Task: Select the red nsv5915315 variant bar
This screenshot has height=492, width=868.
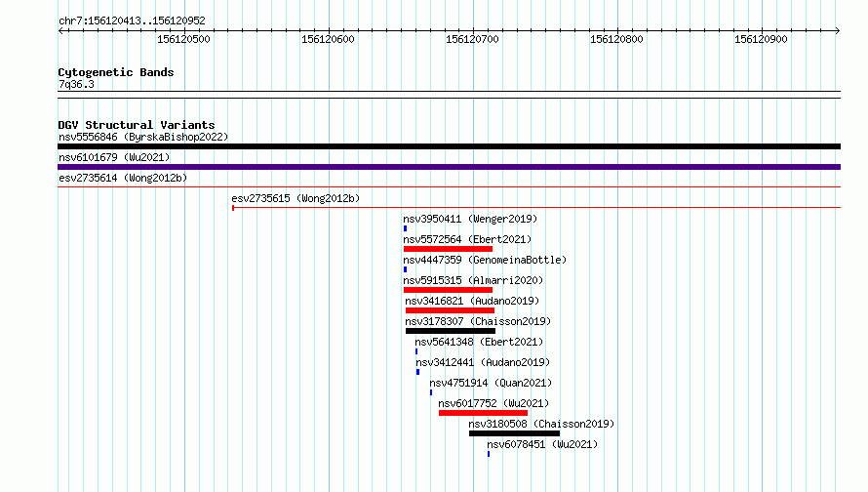Action: (x=448, y=290)
